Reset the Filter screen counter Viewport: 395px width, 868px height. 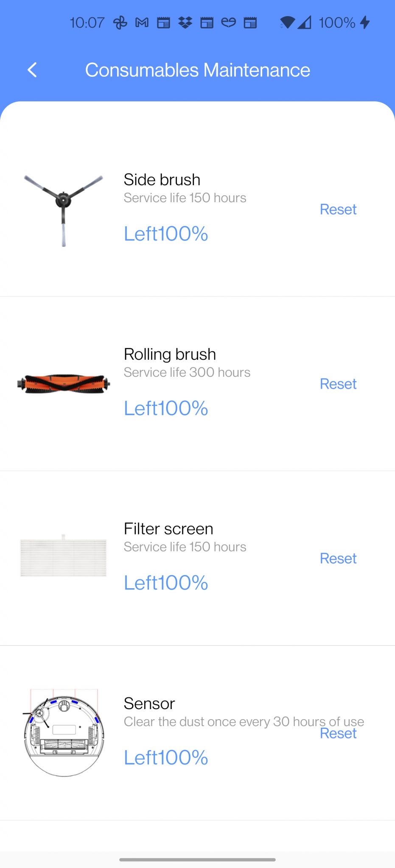(x=338, y=559)
